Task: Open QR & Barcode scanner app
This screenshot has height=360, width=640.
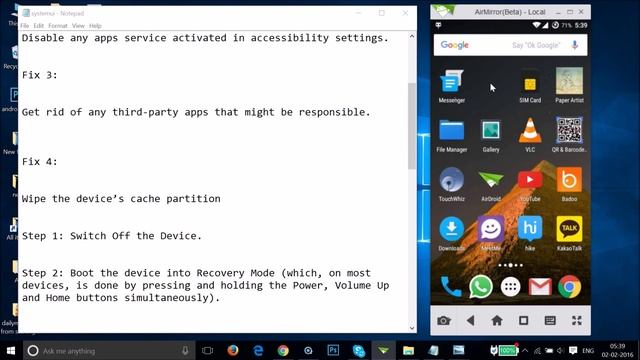Action: [x=569, y=135]
